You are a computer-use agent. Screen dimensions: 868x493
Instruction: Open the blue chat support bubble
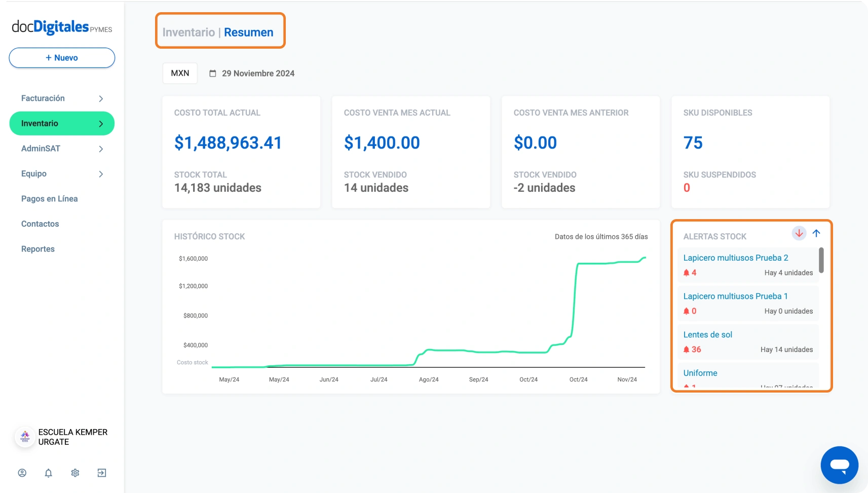[x=839, y=465]
